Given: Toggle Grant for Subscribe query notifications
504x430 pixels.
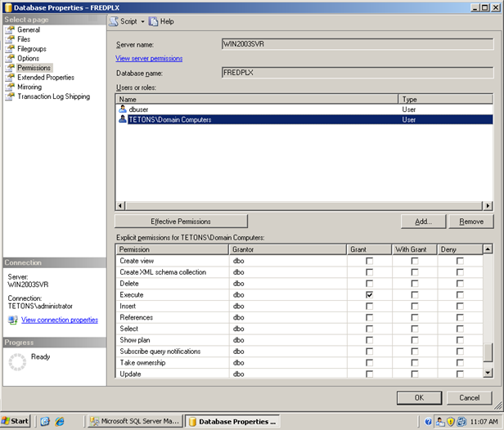Looking at the screenshot, I should (369, 352).
